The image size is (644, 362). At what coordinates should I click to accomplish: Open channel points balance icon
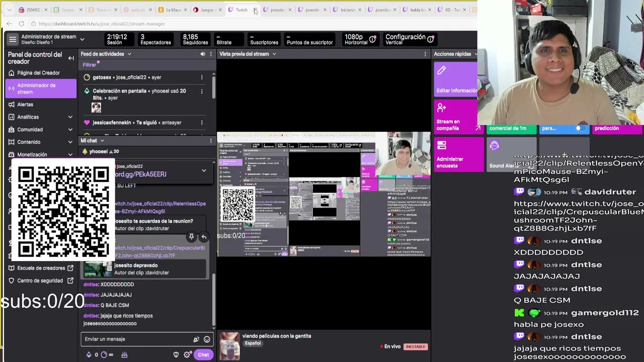104,355
